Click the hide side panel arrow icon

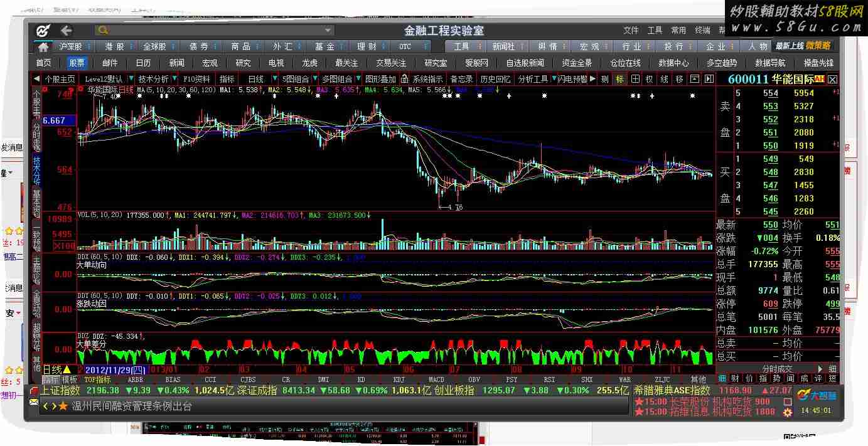(x=709, y=79)
